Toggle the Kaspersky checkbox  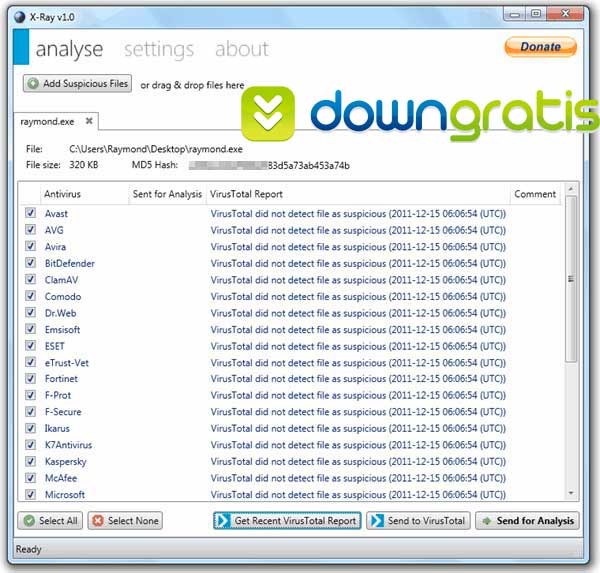31,461
